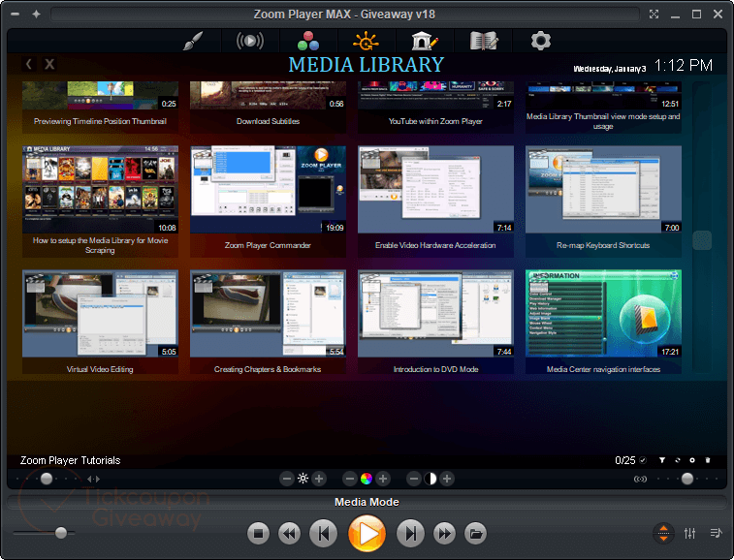Image resolution: width=734 pixels, height=560 pixels.
Task: Open Creating Chapters & Bookmarks tutorial
Action: click(x=268, y=322)
